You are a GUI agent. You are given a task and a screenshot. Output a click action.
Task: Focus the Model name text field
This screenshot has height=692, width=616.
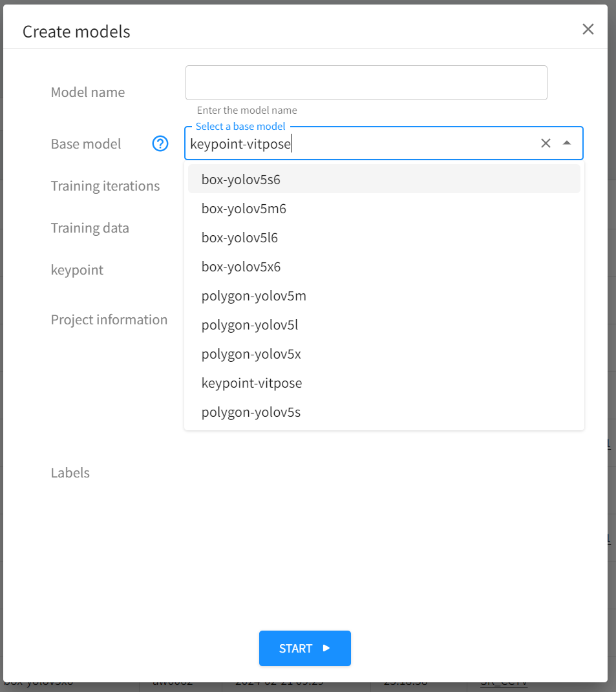tap(366, 83)
